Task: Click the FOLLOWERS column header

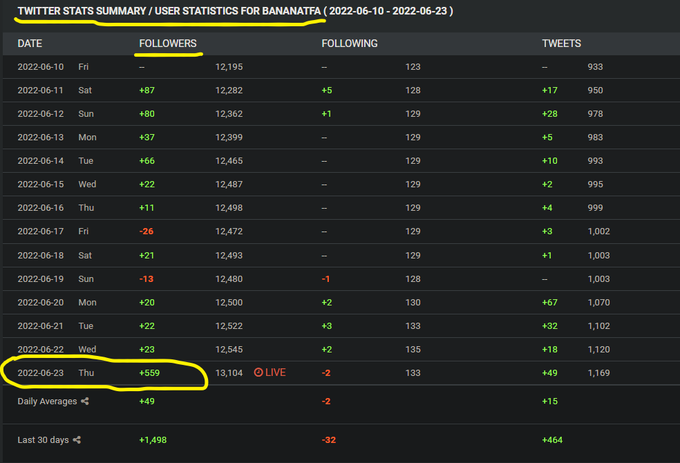Action: 168,43
